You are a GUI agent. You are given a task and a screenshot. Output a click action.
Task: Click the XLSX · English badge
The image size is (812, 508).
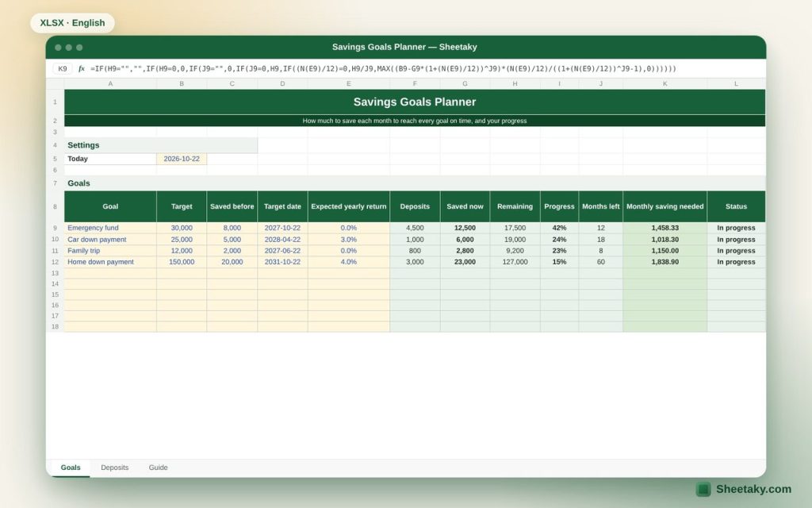(x=72, y=23)
